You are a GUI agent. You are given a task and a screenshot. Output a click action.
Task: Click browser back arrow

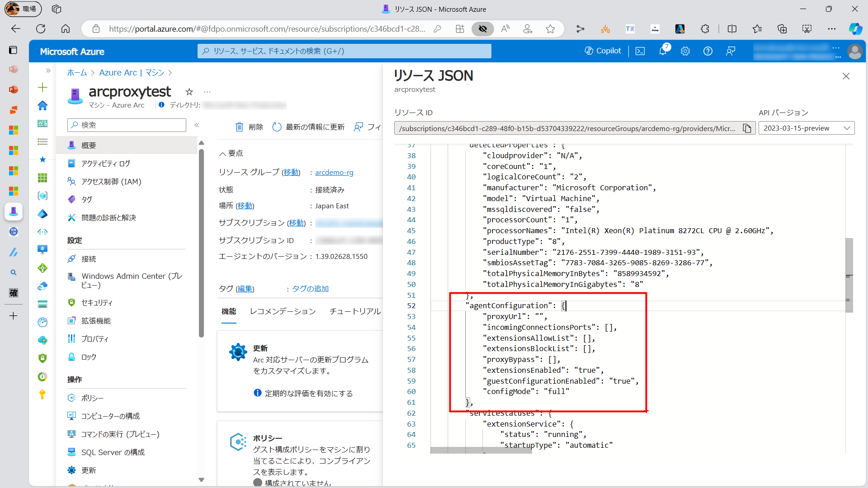click(16, 29)
